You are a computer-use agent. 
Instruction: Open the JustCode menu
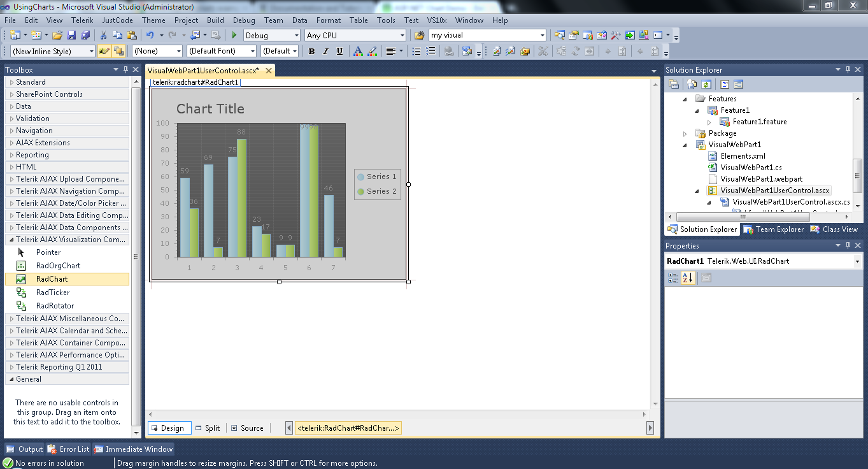click(x=117, y=20)
